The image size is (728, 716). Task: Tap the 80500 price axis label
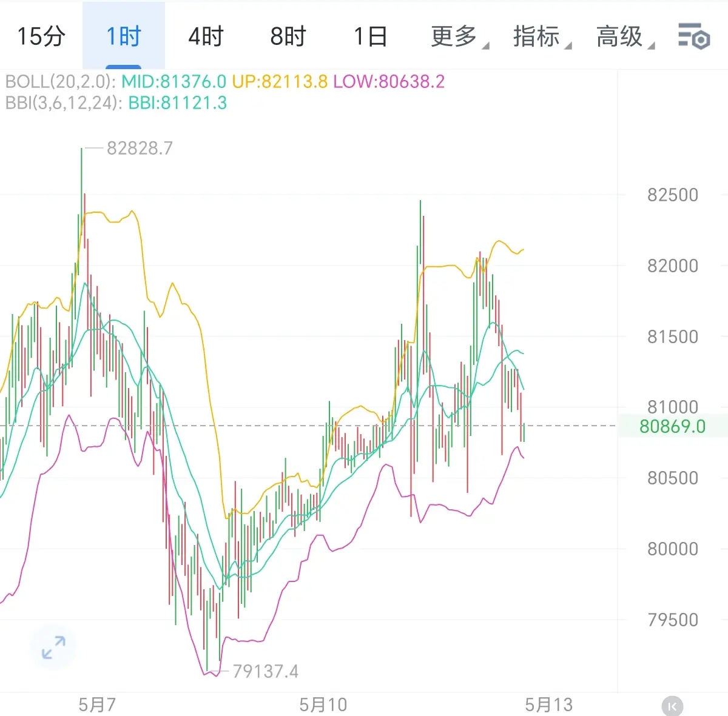673,478
